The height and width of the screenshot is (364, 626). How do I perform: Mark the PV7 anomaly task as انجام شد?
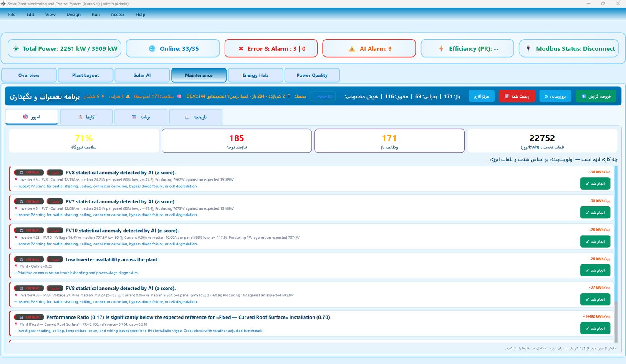[595, 213]
